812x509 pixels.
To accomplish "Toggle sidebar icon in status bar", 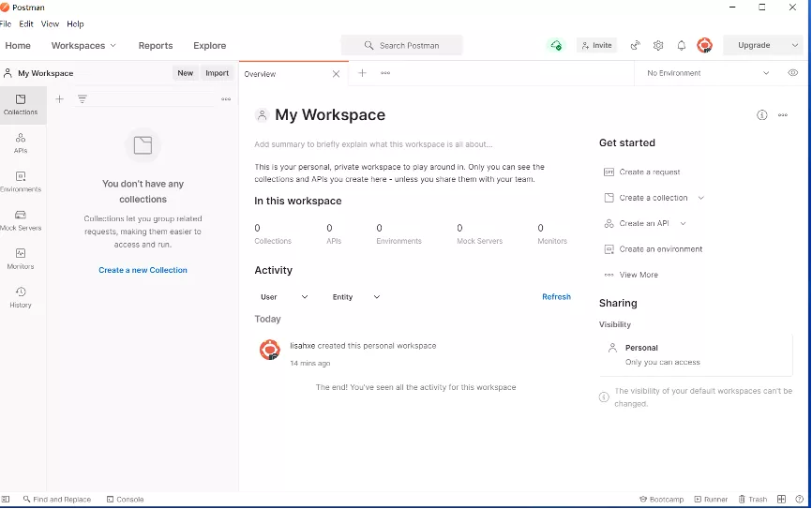I will pyautogui.click(x=6, y=500).
